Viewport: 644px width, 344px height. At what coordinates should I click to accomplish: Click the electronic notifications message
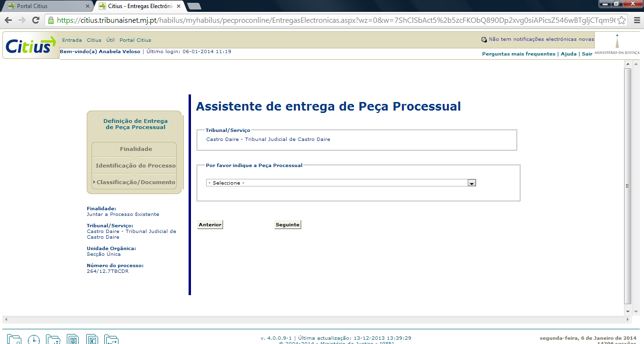[541, 40]
